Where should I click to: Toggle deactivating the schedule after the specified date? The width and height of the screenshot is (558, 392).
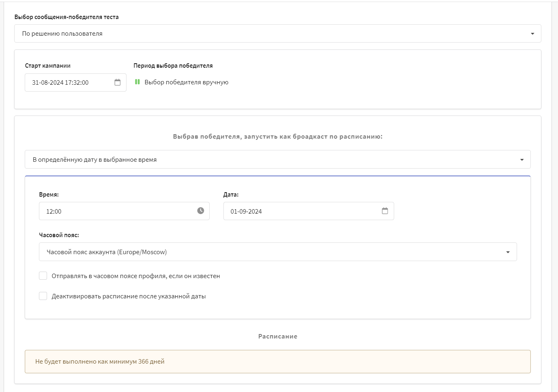43,296
